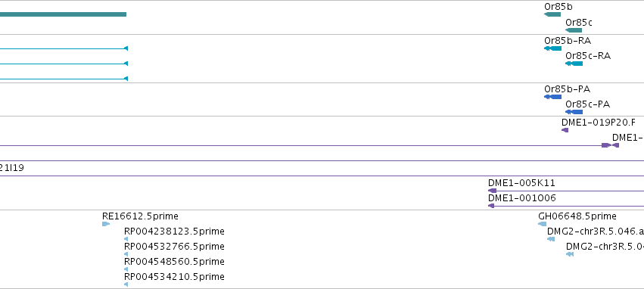This screenshot has height=289, width=644.
Task: Select the Or85b-RA transcript glyph
Action: click(x=552, y=48)
